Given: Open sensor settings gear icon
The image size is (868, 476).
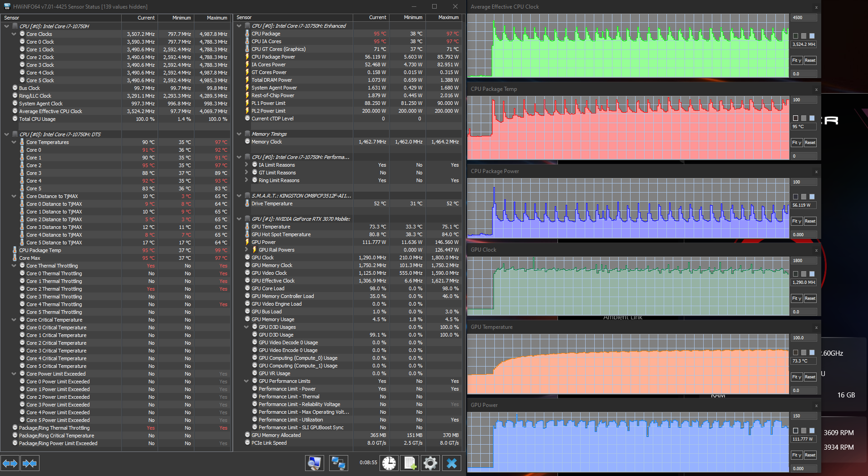Looking at the screenshot, I should click(430, 463).
